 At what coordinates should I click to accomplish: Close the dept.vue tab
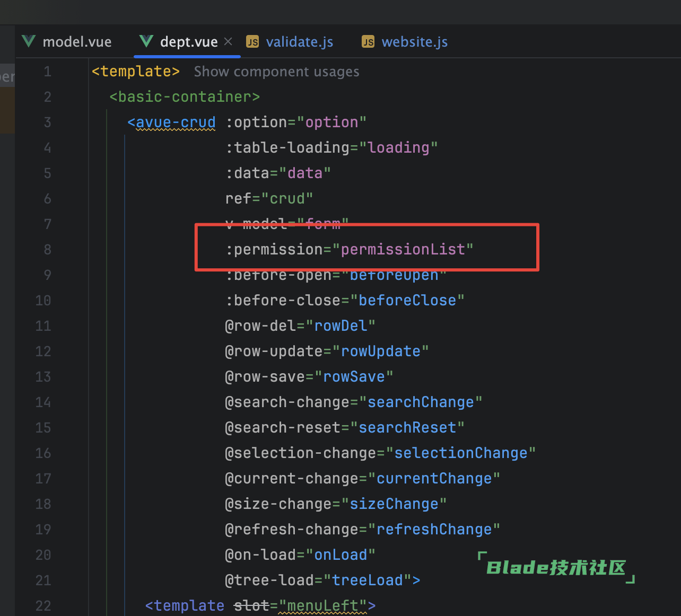click(228, 41)
